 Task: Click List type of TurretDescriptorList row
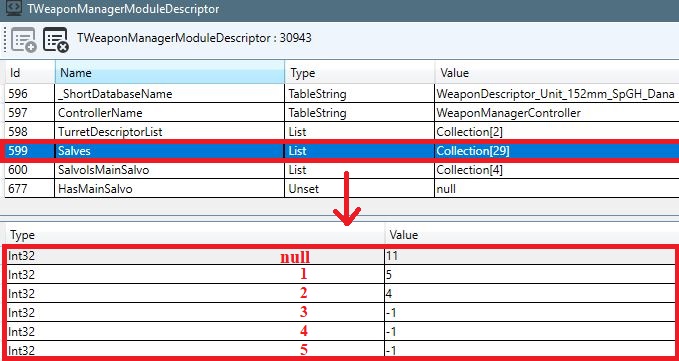pos(359,132)
